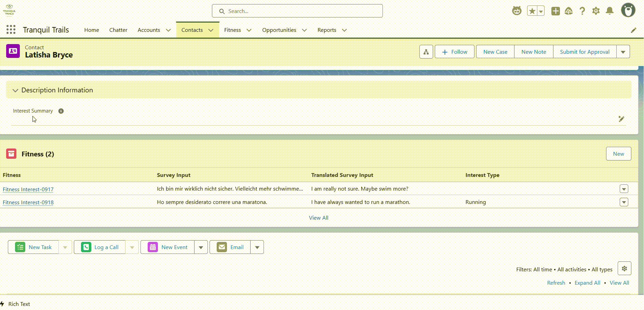Image resolution: width=644 pixels, height=310 pixels.
Task: Open Fitness Interest-0917 link
Action: 28,189
